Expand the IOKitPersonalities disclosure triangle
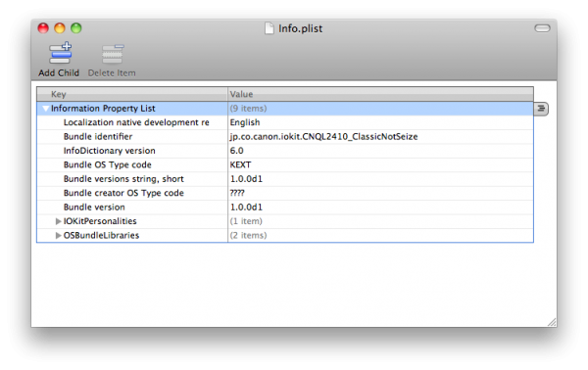 pos(58,221)
